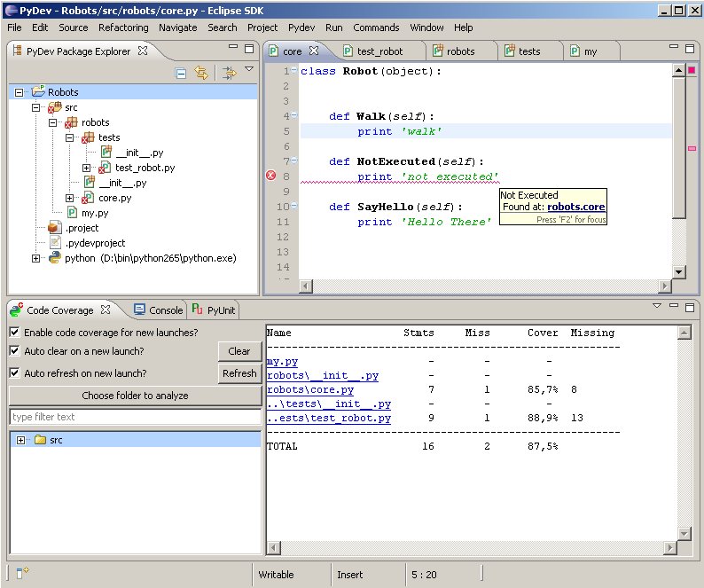
Task: Maximize the Code Coverage panel
Action: [x=690, y=307]
